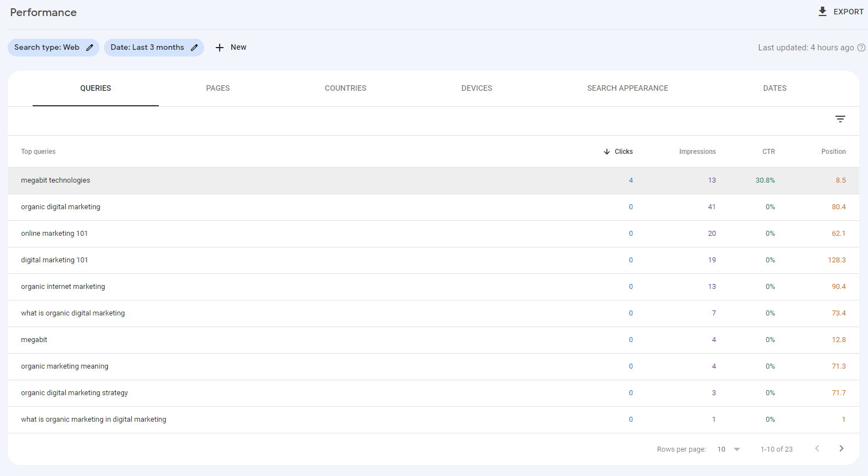Sort table by Impressions column

tap(697, 152)
